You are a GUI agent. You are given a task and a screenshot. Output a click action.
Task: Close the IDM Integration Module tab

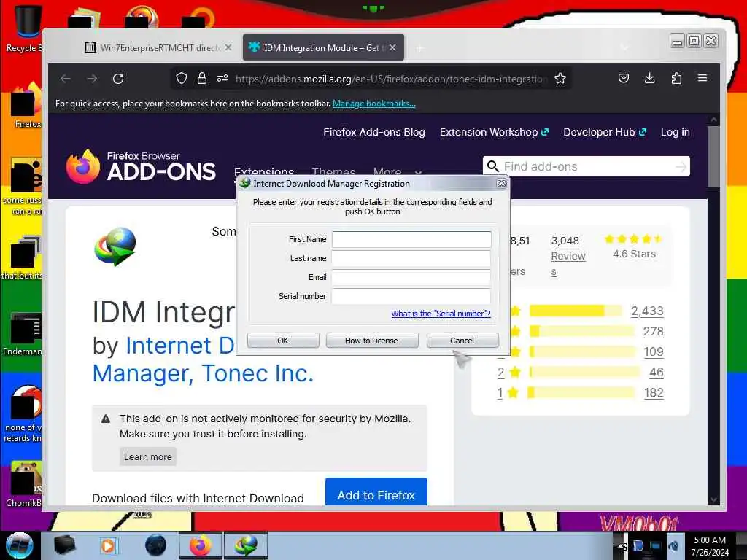point(392,47)
